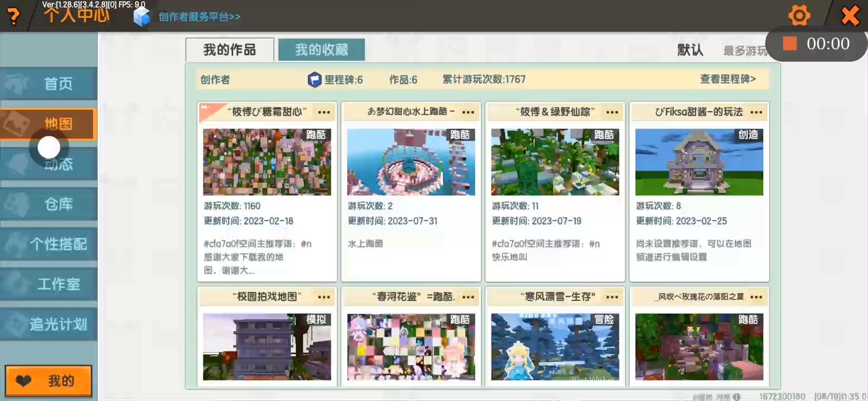
Task: Stop recording with the orange square button
Action: (790, 43)
